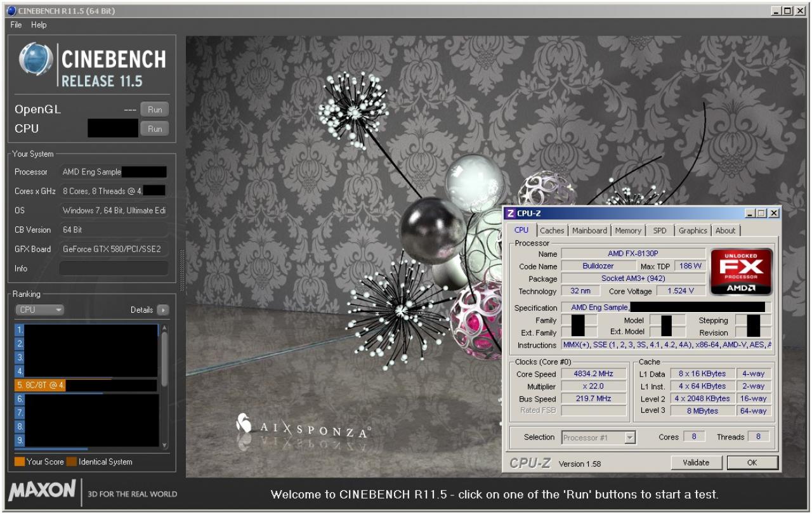This screenshot has width=812, height=515.
Task: Open the Help menu
Action: coord(39,25)
